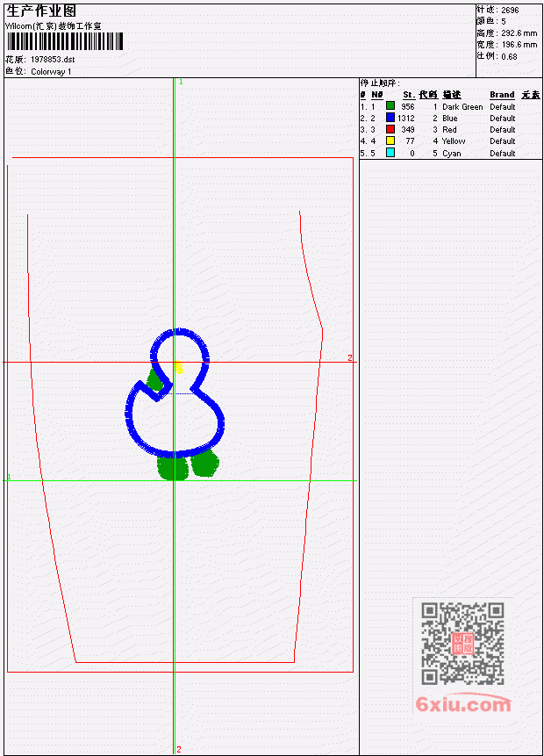This screenshot has height=756, width=544.
Task: Click the '元素' column header
Action: pos(531,95)
